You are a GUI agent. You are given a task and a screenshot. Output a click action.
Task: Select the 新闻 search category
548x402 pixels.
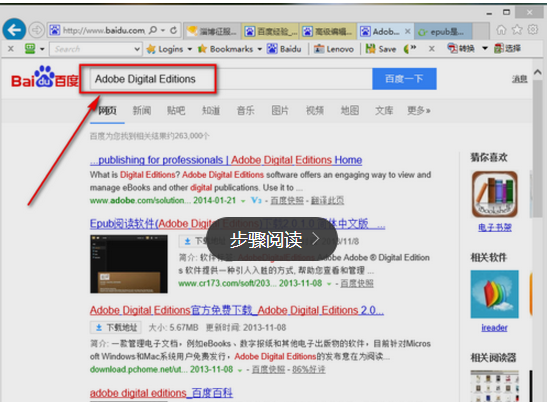point(142,110)
